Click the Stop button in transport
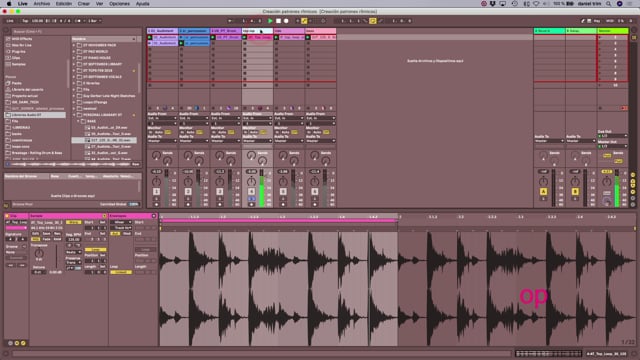The width and height of the screenshot is (640, 360). point(278,21)
